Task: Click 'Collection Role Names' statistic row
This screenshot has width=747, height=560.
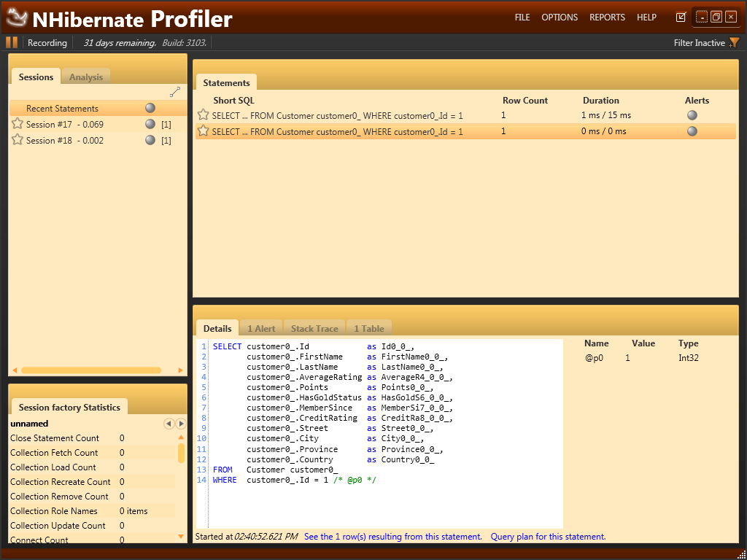Action: pyautogui.click(x=93, y=511)
